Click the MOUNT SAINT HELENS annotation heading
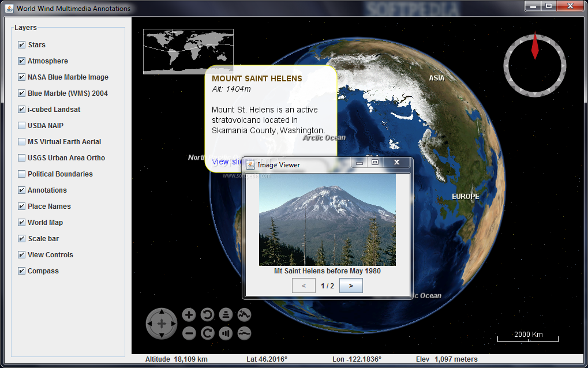This screenshot has width=588, height=368. [257, 78]
